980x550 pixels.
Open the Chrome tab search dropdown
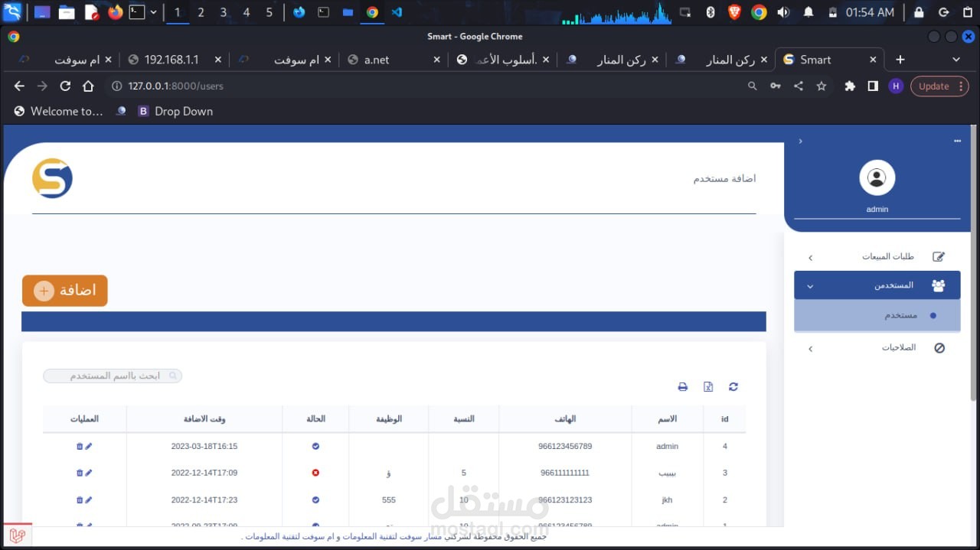click(x=956, y=60)
